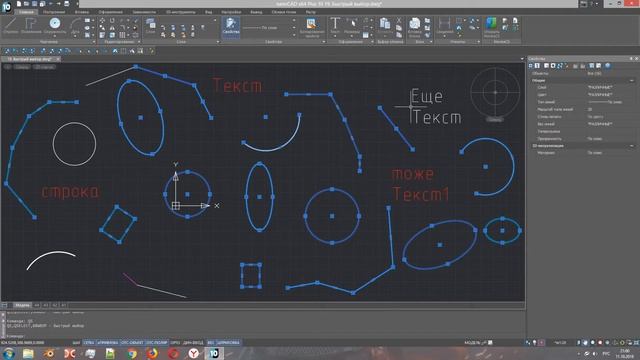Collapse the Общие properties section
640x360 pixels.
pos(631,80)
